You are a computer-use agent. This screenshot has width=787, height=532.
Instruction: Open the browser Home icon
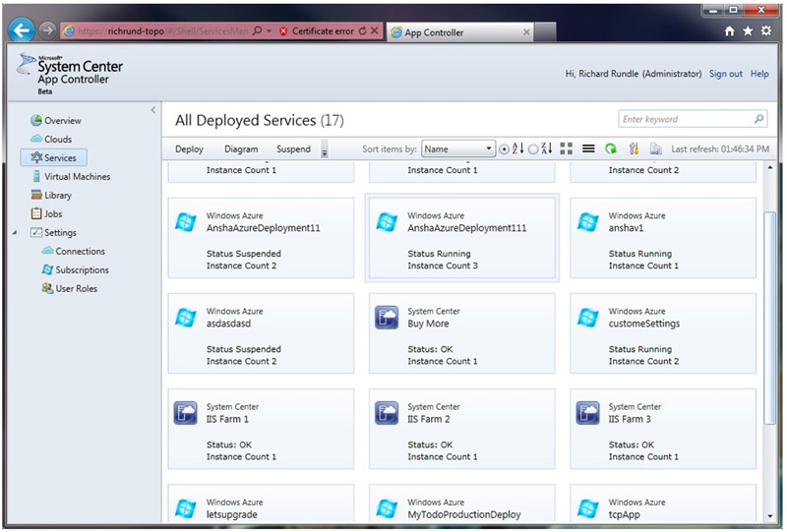730,31
